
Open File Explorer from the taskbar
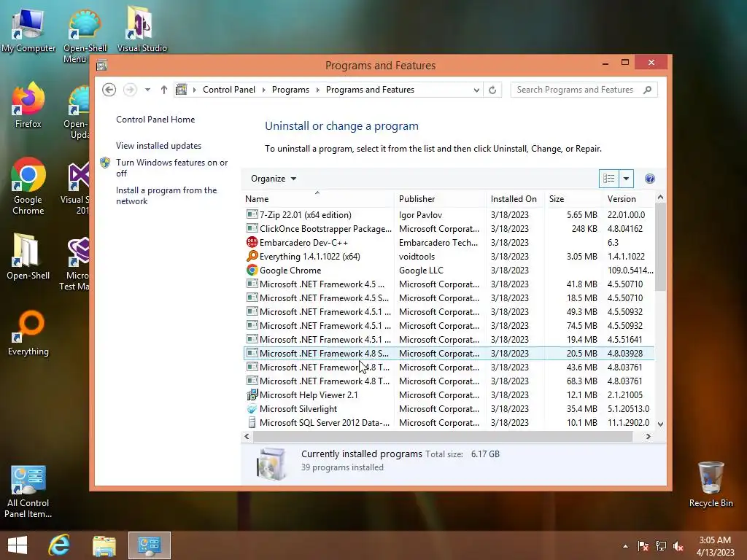click(x=104, y=545)
